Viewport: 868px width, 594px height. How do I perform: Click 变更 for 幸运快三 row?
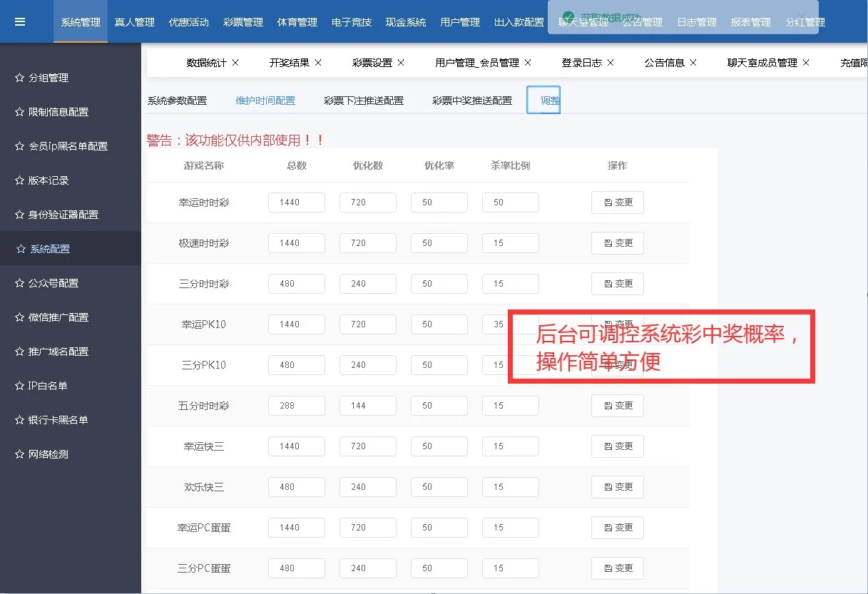(618, 446)
